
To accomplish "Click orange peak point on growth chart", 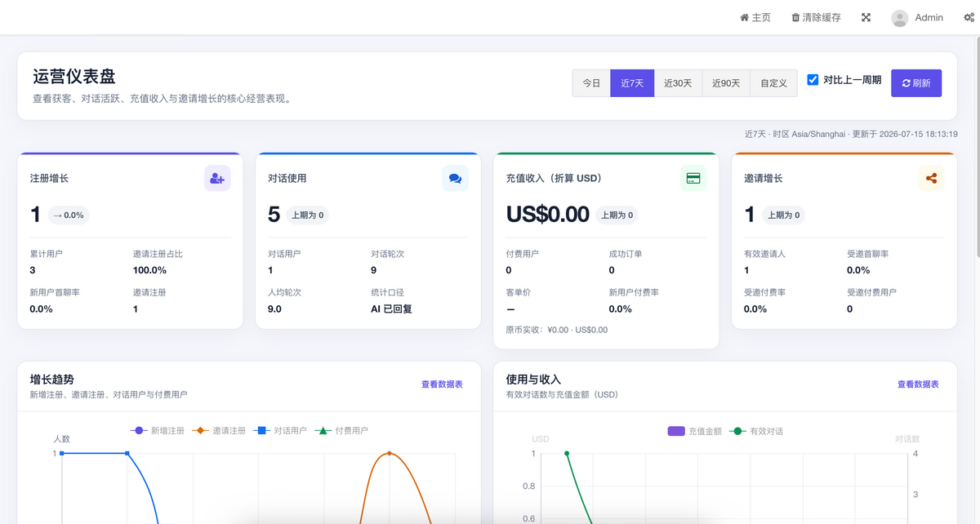I will 390,453.
